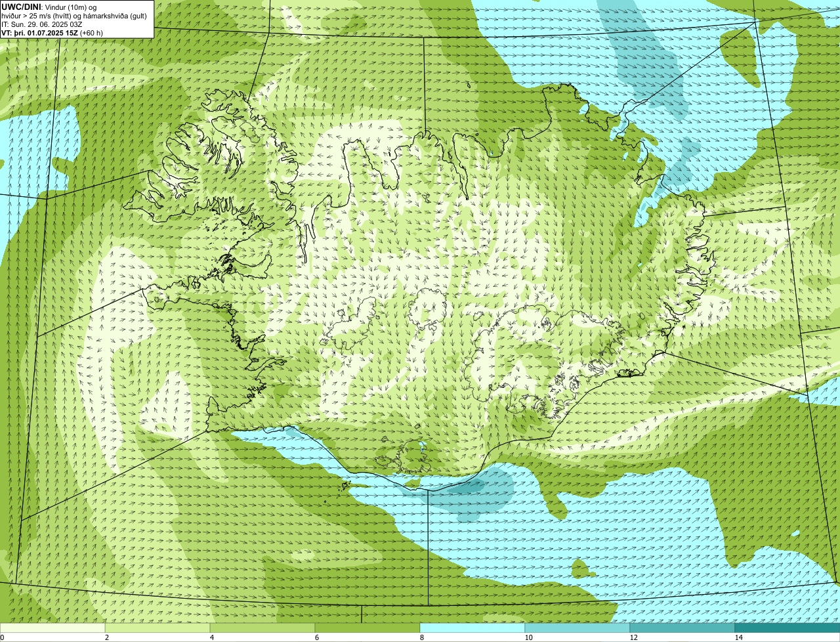Click the legend scale label '8'
Screen dimensions: 840x642
422,637
